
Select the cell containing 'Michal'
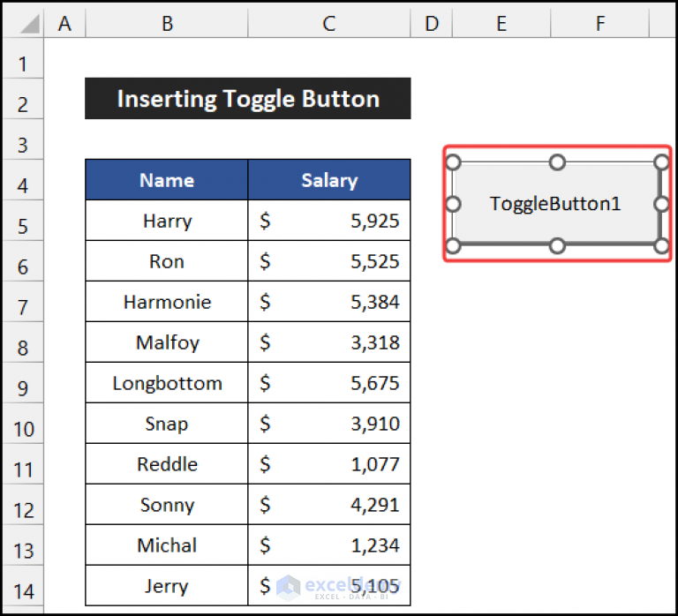tap(167, 545)
